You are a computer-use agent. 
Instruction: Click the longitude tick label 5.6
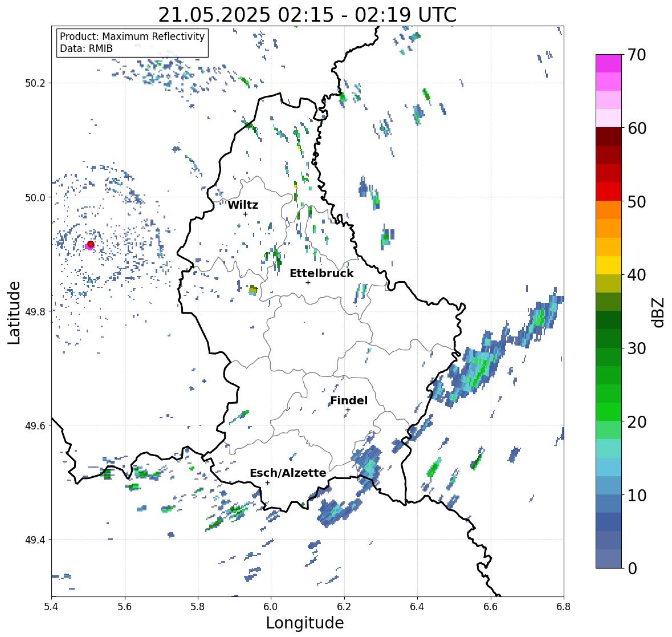pyautogui.click(x=125, y=607)
